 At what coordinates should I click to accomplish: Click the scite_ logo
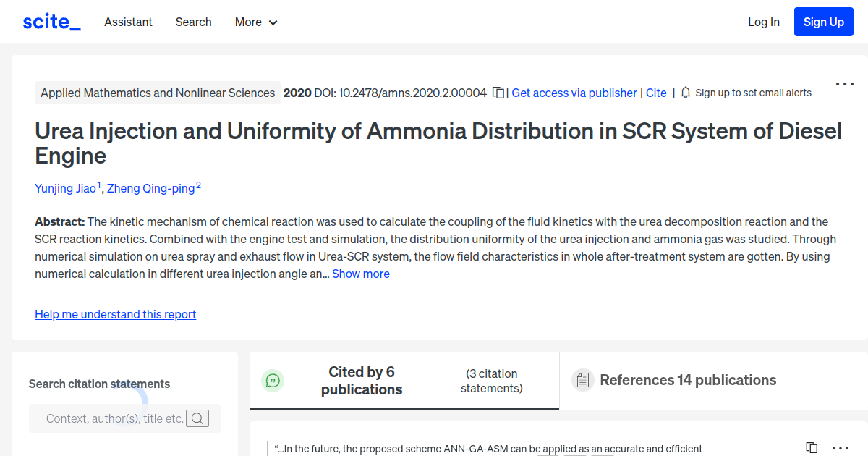[x=51, y=21]
